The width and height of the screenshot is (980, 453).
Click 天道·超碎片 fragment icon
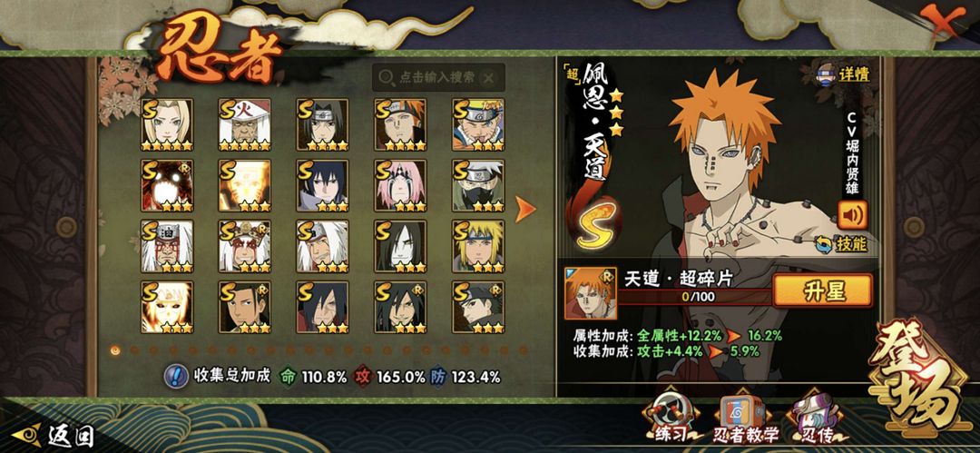tap(582, 293)
